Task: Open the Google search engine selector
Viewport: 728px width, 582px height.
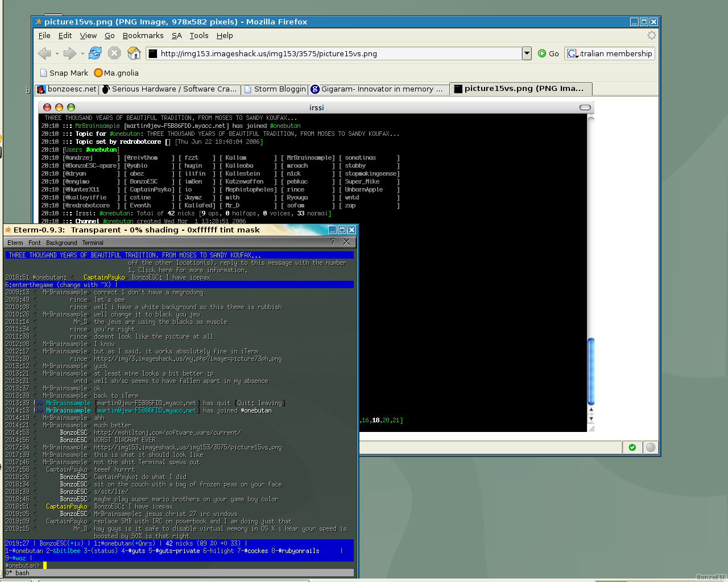Action: click(x=573, y=53)
